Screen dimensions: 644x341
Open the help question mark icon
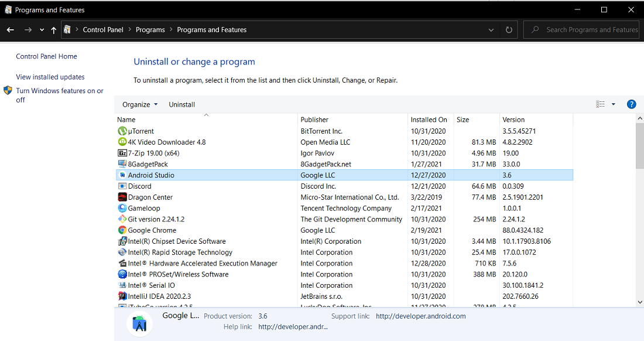point(631,104)
